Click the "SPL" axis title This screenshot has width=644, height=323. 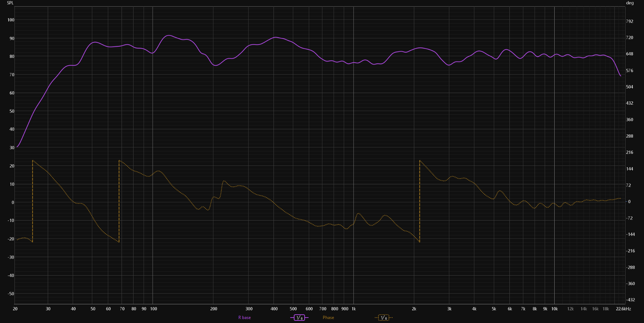point(10,3)
